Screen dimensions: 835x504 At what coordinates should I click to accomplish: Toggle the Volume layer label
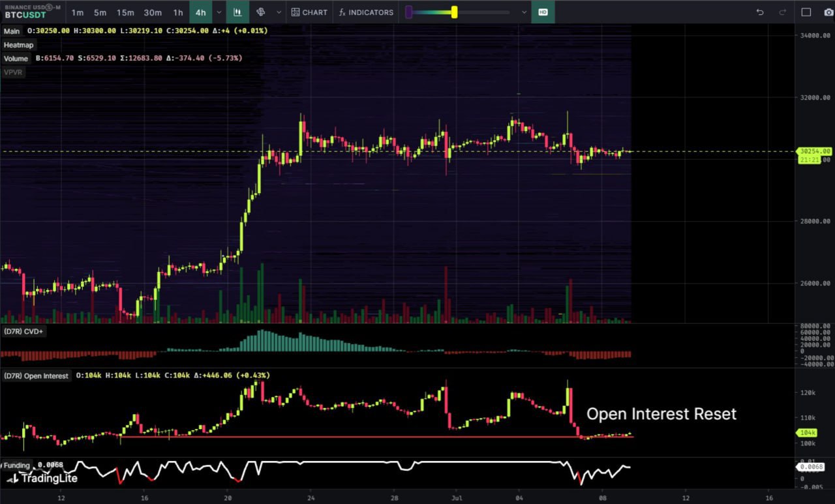pyautogui.click(x=16, y=59)
